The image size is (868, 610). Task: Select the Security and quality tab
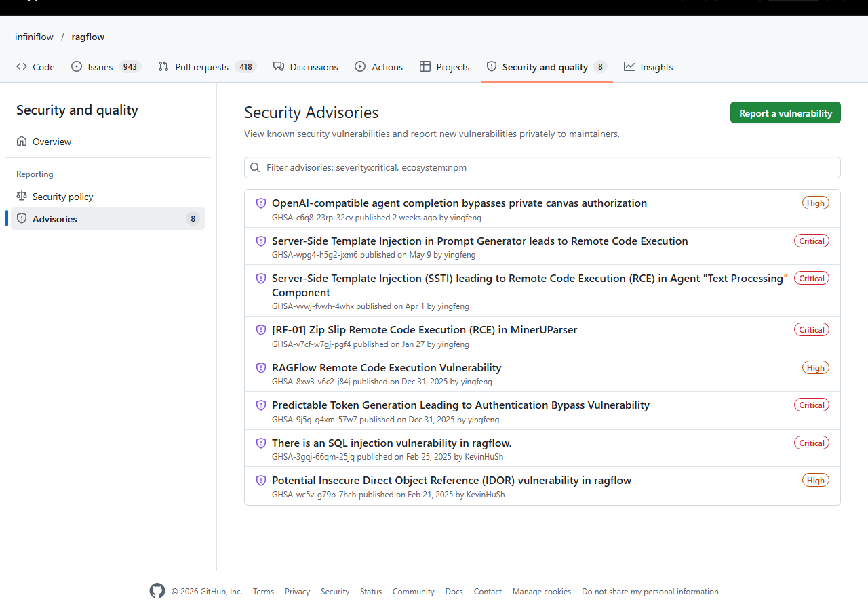point(547,67)
